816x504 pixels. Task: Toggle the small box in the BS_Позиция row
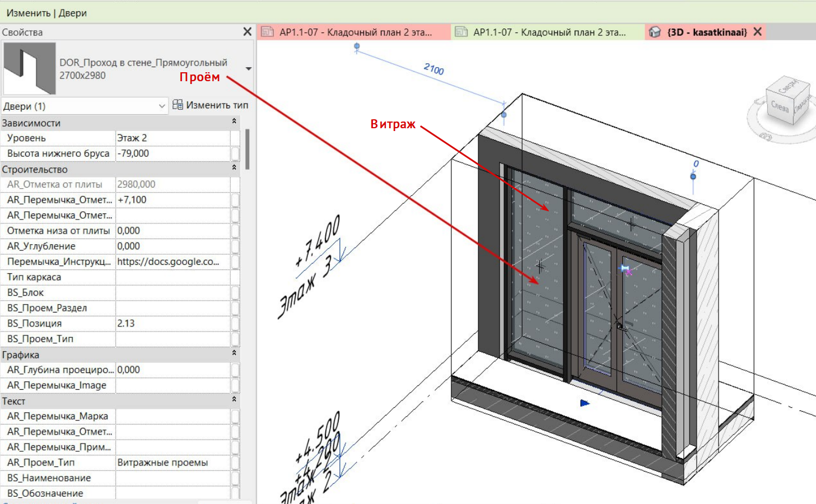pyautogui.click(x=235, y=324)
